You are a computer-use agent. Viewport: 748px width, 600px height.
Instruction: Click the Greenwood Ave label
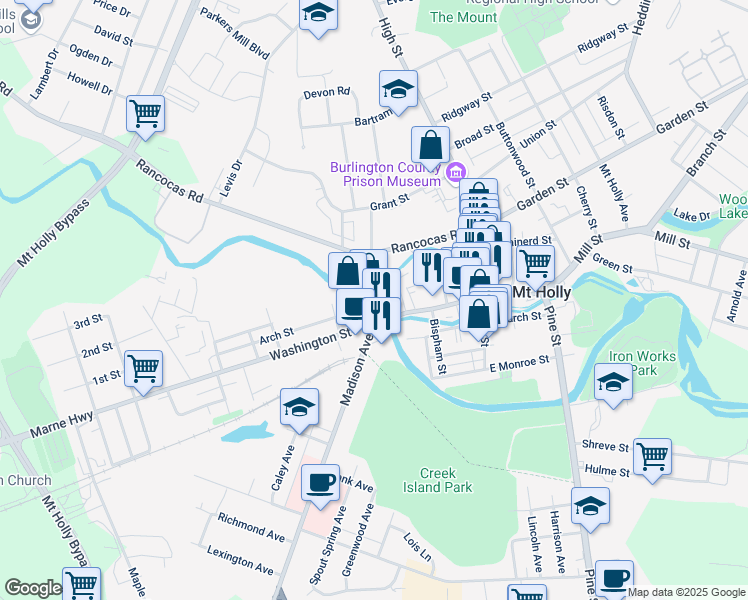coord(358,540)
